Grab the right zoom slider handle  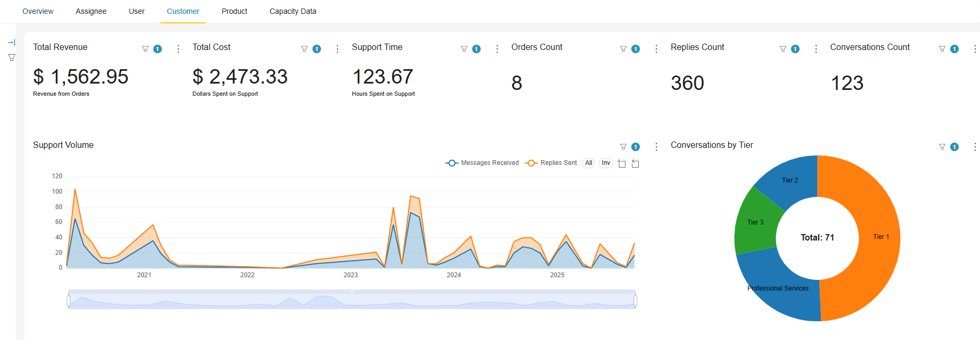click(x=636, y=301)
